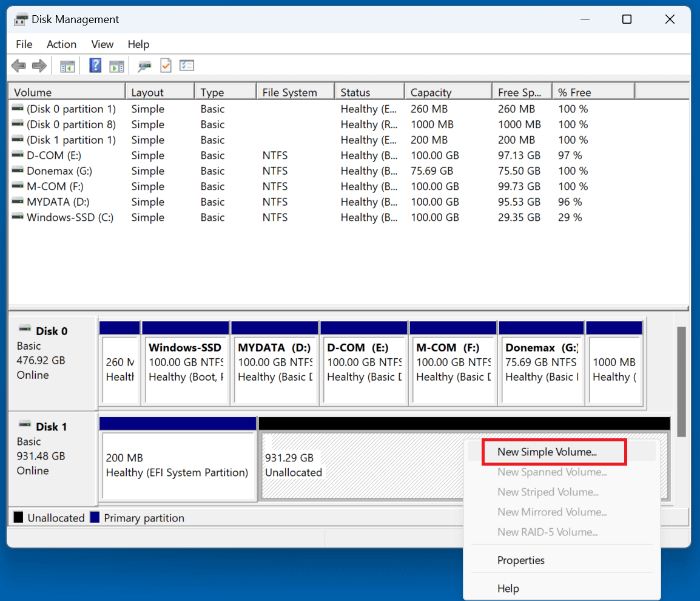This screenshot has height=601, width=700.
Task: Click the document-with-checkmark toolbar icon
Action: pos(166,65)
